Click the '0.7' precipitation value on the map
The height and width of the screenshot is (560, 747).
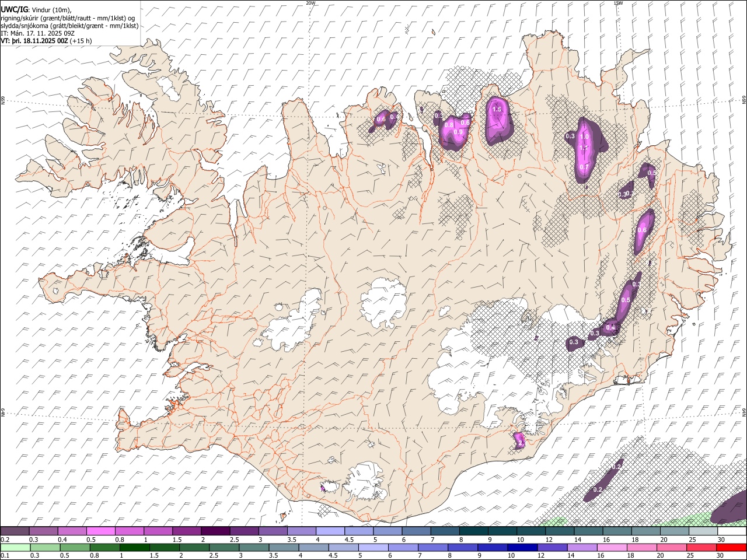tap(584, 167)
